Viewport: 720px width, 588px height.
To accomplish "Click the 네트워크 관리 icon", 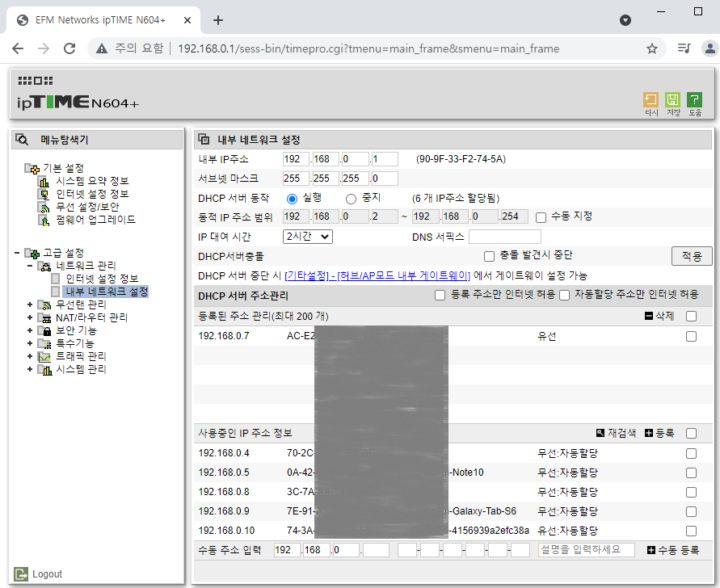I will pos(44,266).
